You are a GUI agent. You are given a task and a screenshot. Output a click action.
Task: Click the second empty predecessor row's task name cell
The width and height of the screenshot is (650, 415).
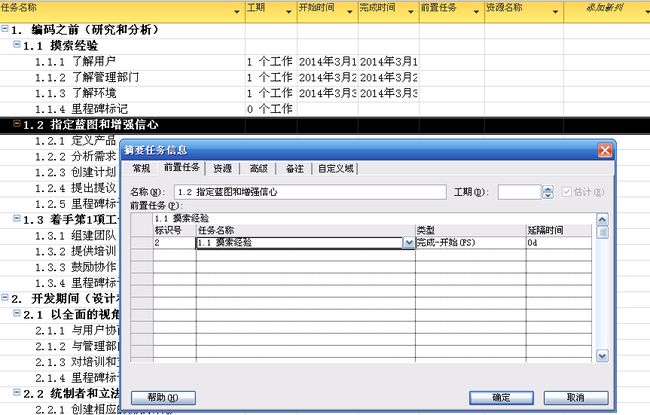306,267
